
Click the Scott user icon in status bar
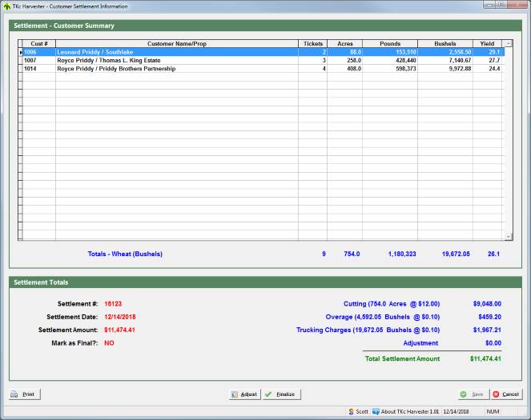[x=352, y=412]
